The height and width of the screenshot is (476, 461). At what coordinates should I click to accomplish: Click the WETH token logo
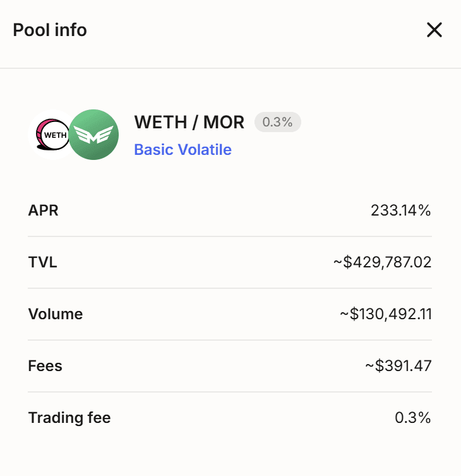tap(52, 135)
